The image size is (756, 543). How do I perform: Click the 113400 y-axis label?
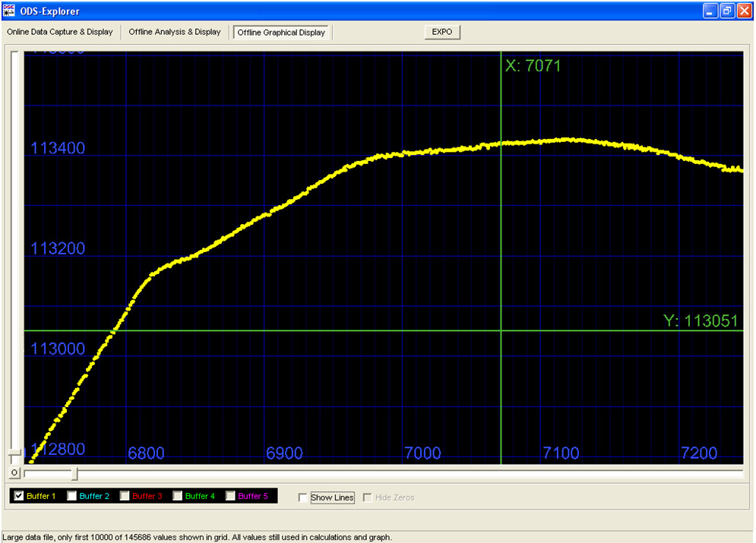58,148
